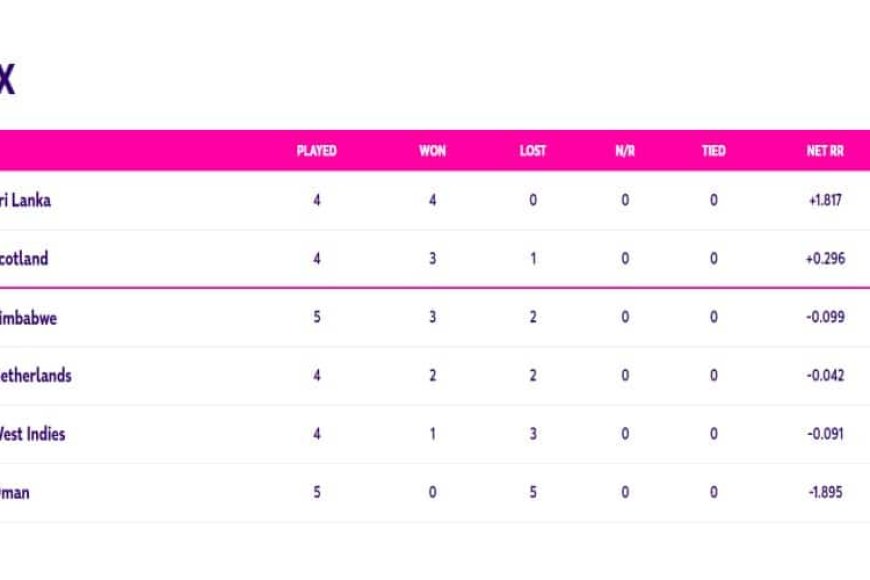
Task: Open the Zimbabwe team row
Action: tap(435, 317)
